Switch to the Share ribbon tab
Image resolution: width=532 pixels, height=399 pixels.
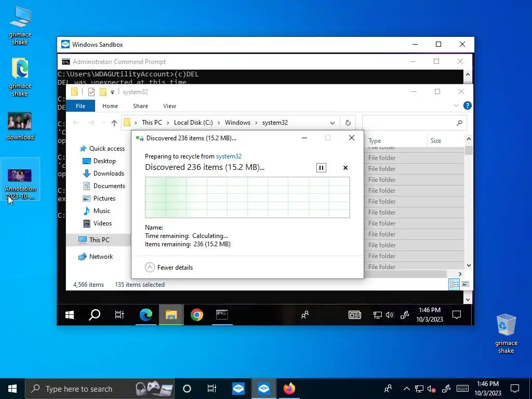tap(140, 106)
